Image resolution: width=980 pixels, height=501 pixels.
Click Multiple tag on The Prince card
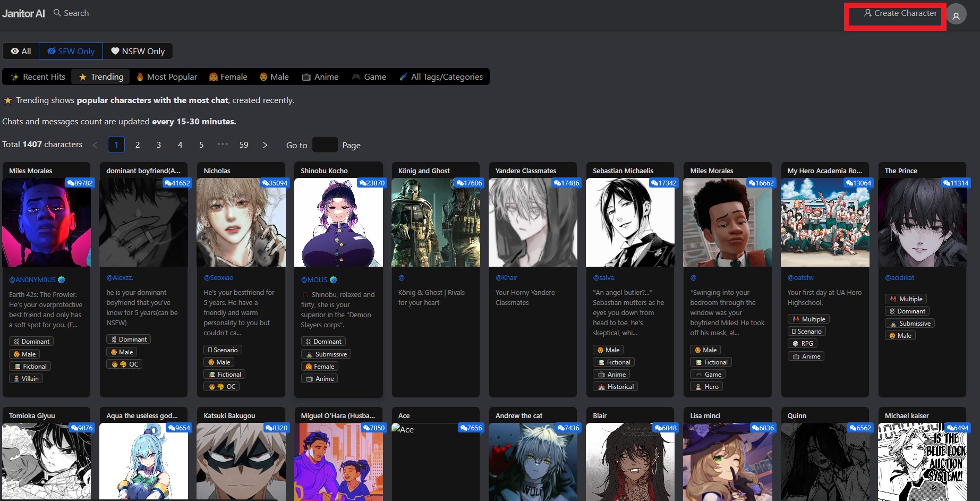(x=906, y=299)
